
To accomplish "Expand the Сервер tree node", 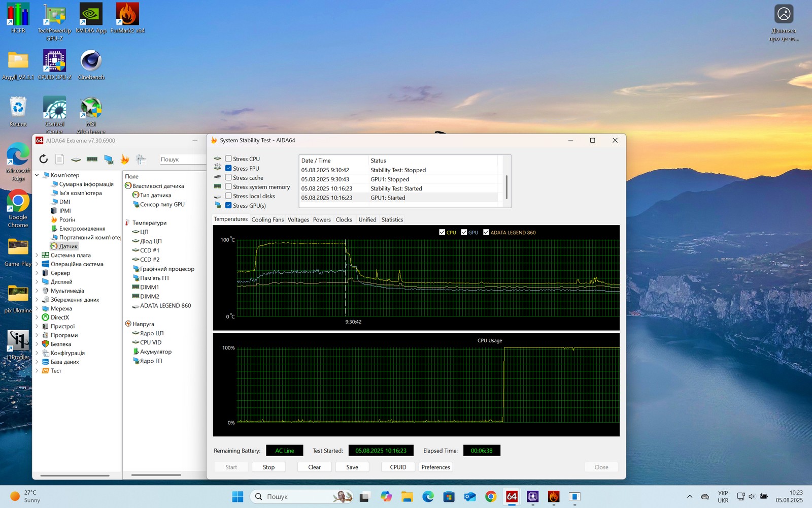I will pyautogui.click(x=37, y=273).
